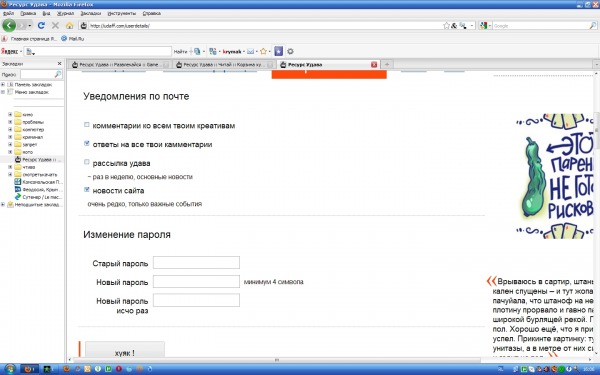The width and height of the screenshot is (600, 375).
Task: Click the vertical page scrollbar thumb
Action: 597,131
